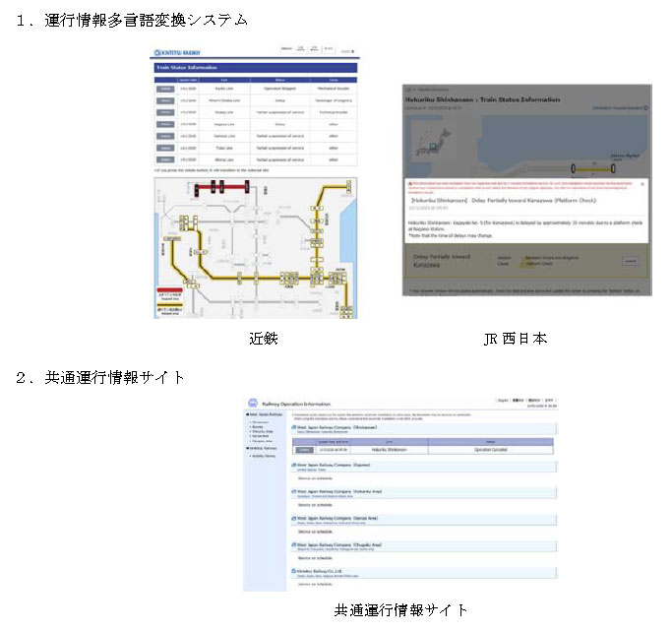
Task: Click the Railway Operation Information logo icon
Action: click(253, 403)
